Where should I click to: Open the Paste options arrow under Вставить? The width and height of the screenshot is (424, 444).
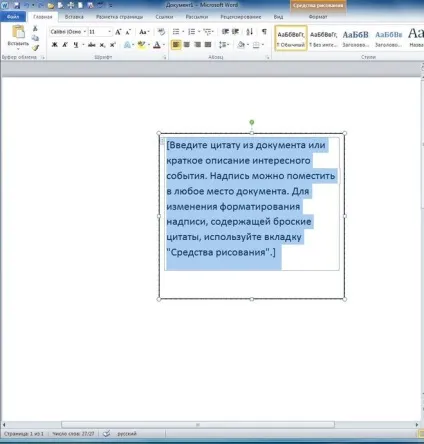[18, 49]
